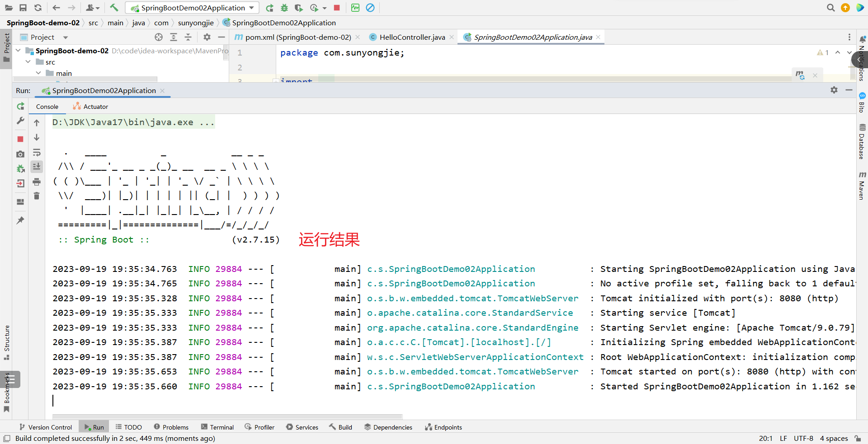This screenshot has height=444, width=868.
Task: Open the SpringBootDemo02Application run configuration dropdown
Action: [192, 8]
